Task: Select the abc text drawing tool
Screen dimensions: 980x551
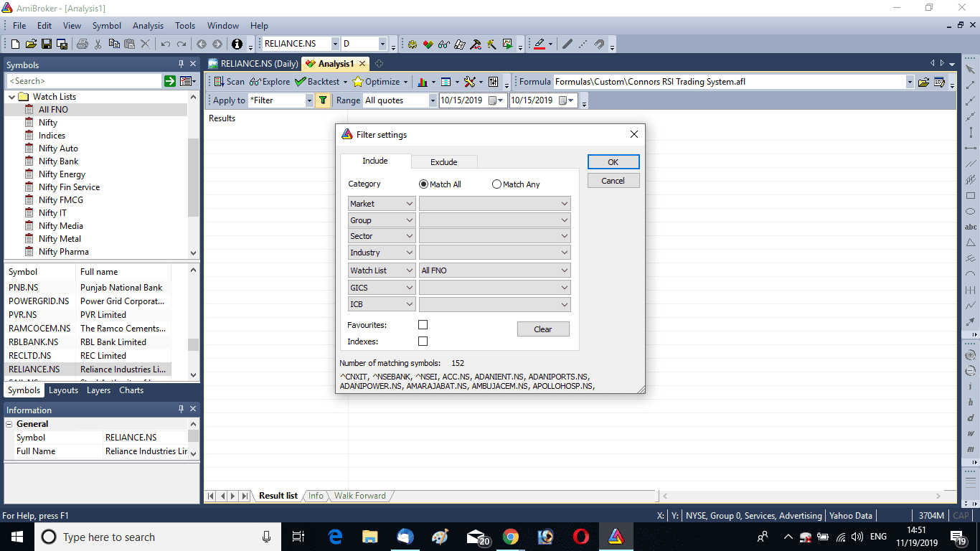Action: (971, 227)
